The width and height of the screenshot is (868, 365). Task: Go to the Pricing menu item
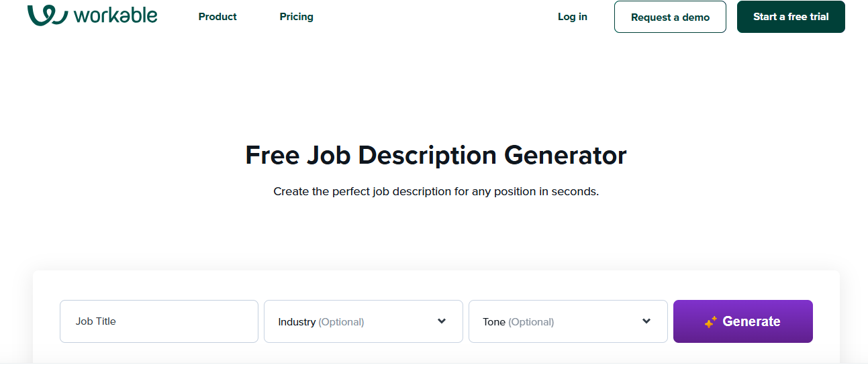296,17
